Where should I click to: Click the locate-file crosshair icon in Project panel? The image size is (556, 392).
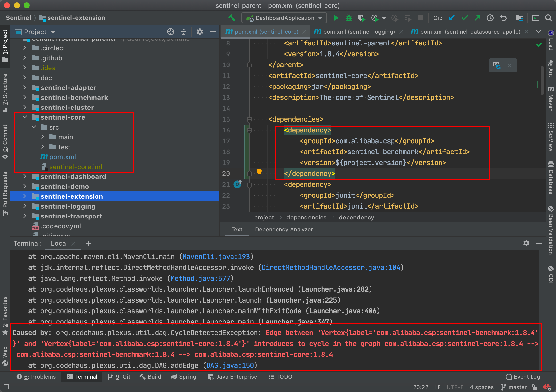point(170,32)
